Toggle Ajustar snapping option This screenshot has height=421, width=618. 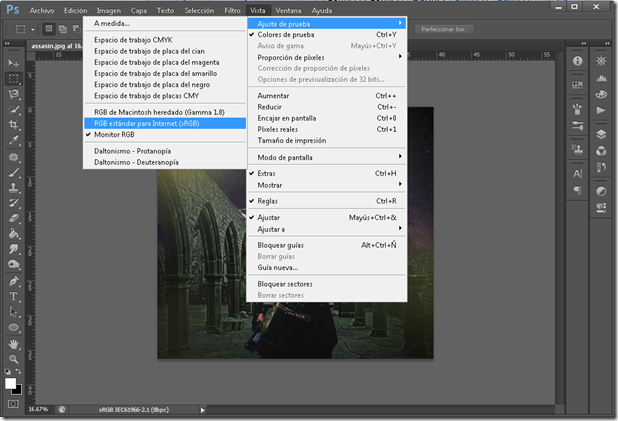point(327,218)
